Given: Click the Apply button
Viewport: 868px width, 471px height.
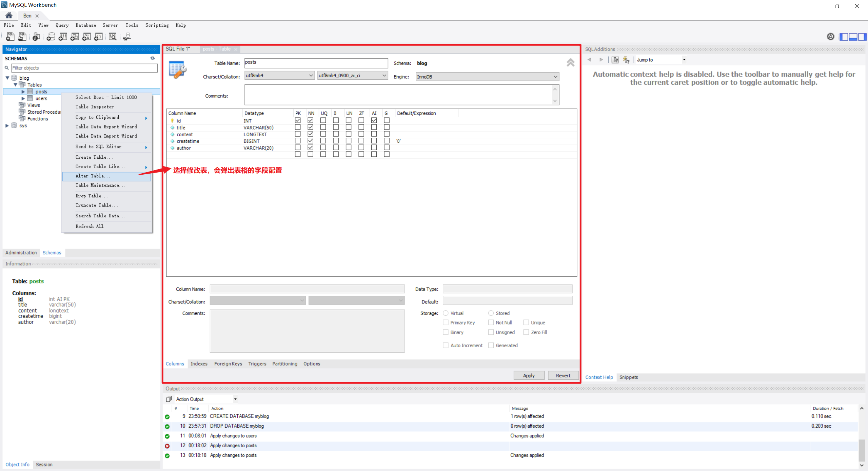Looking at the screenshot, I should (529, 375).
